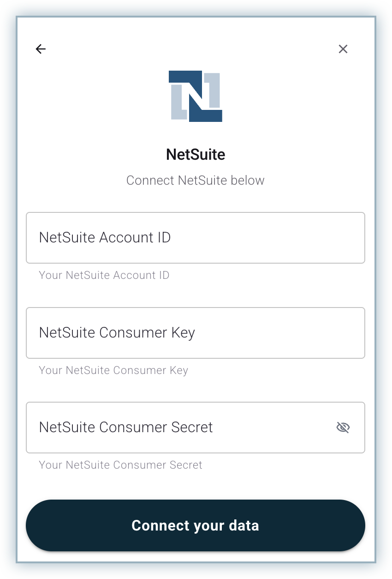Click the NetSuite logo image

pos(196,96)
